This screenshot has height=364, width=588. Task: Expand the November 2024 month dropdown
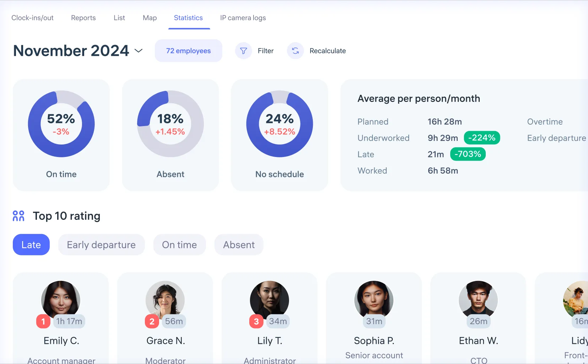click(x=138, y=51)
